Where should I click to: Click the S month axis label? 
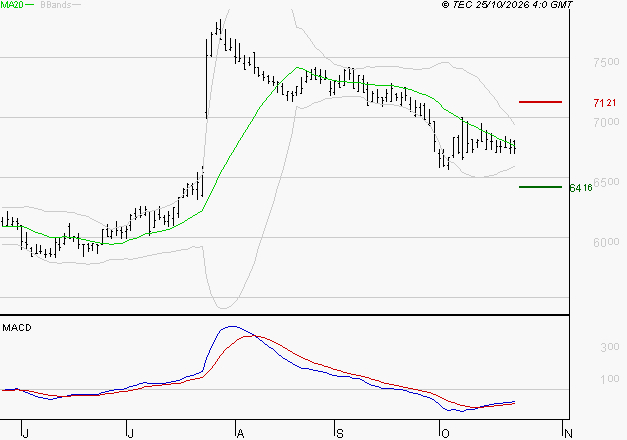[x=339, y=433]
